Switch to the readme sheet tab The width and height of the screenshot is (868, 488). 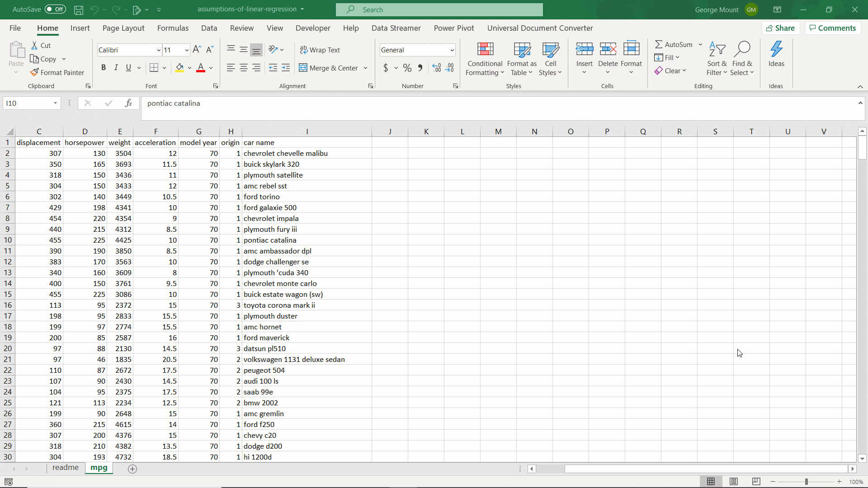(65, 468)
